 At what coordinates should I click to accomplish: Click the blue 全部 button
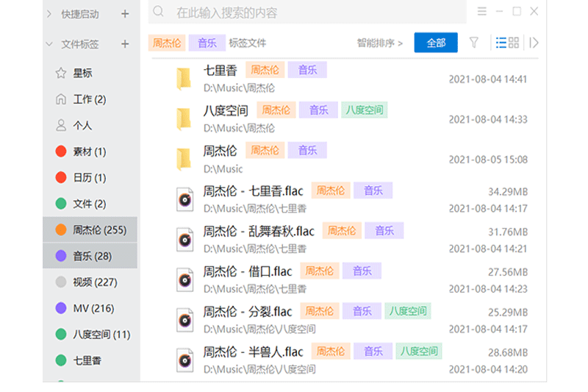[x=436, y=43]
